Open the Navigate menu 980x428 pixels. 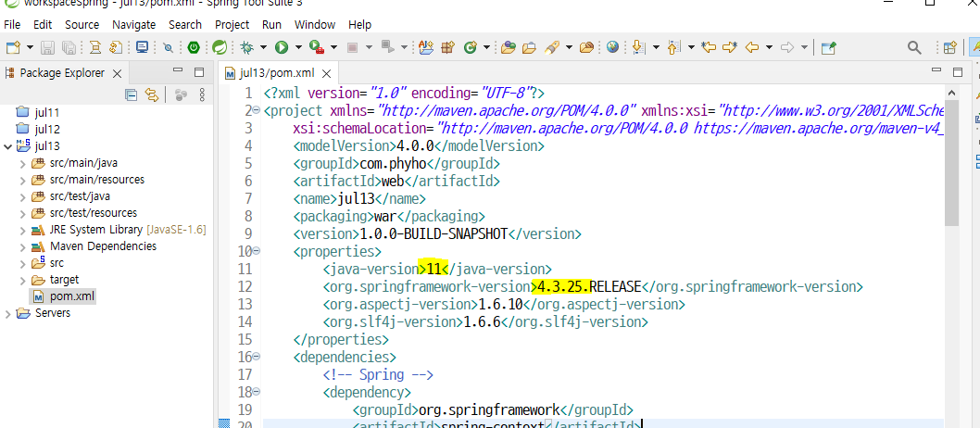coord(133,25)
